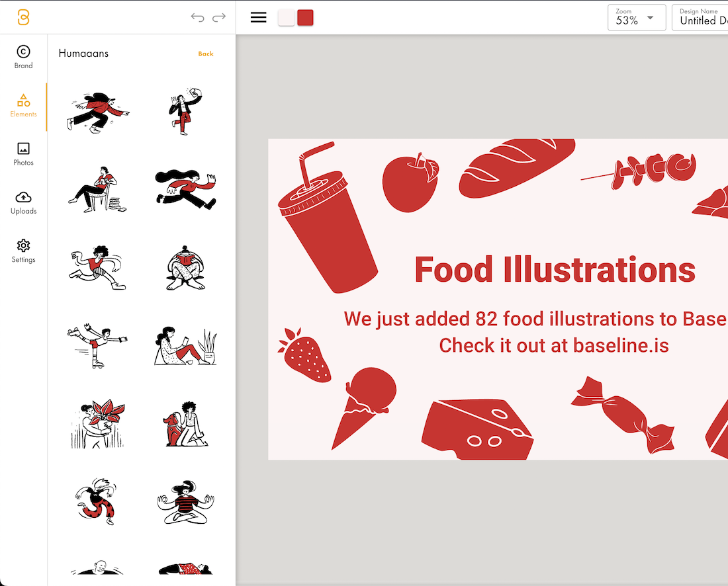Open the Photos panel
Screen dimensions: 728x586
[23, 153]
